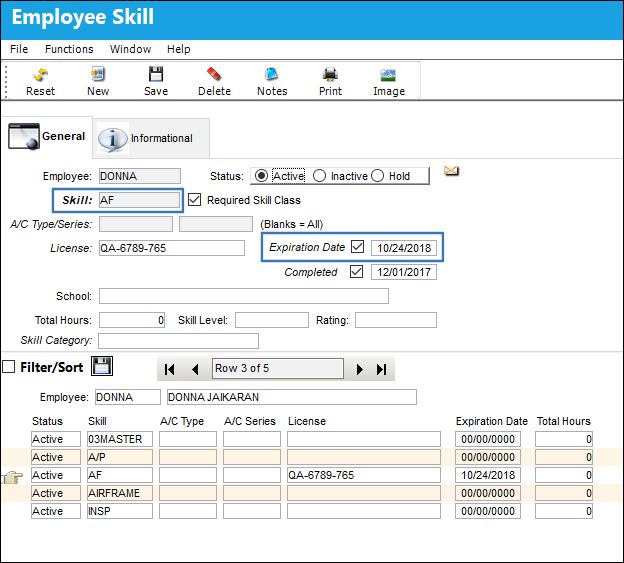The image size is (624, 563).
Task: Print the employee skill record
Action: 330,82
